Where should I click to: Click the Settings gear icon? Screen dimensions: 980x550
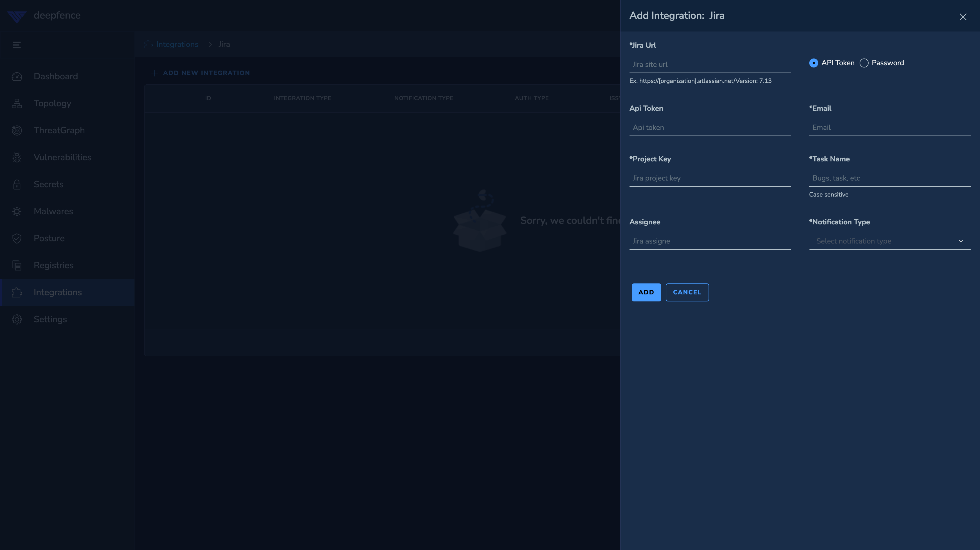tap(17, 319)
